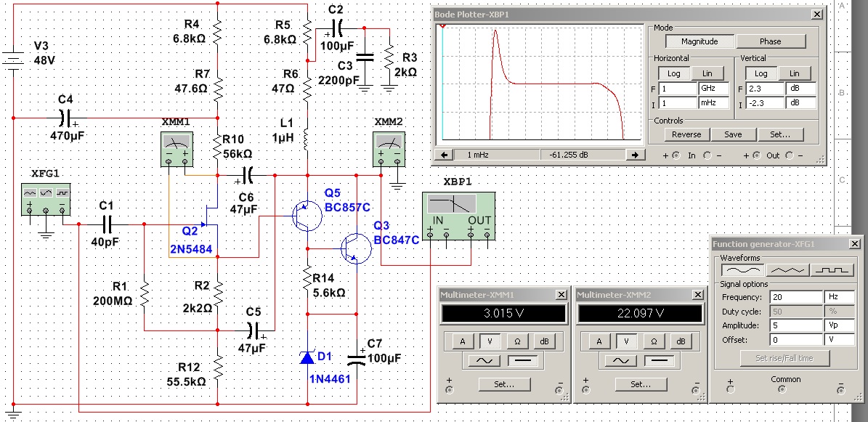868x422 pixels.
Task: Set AC mode on Multimeter-XMM2
Action: pos(620,361)
